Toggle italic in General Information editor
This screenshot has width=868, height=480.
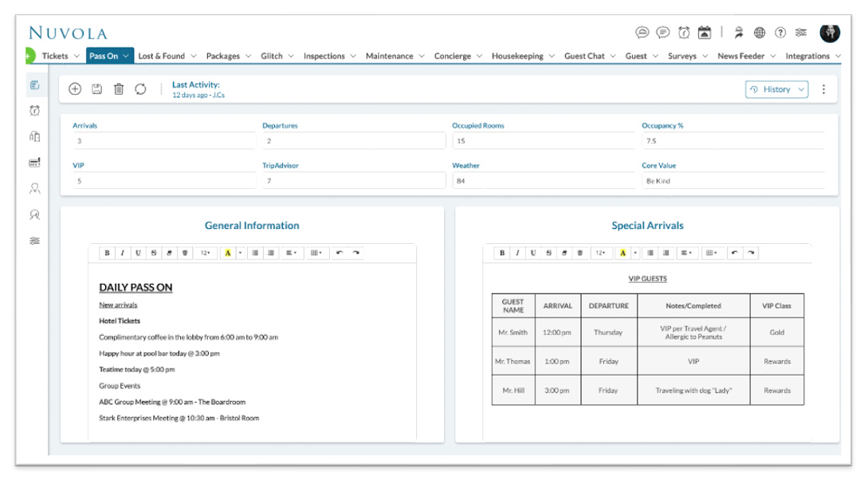click(122, 253)
